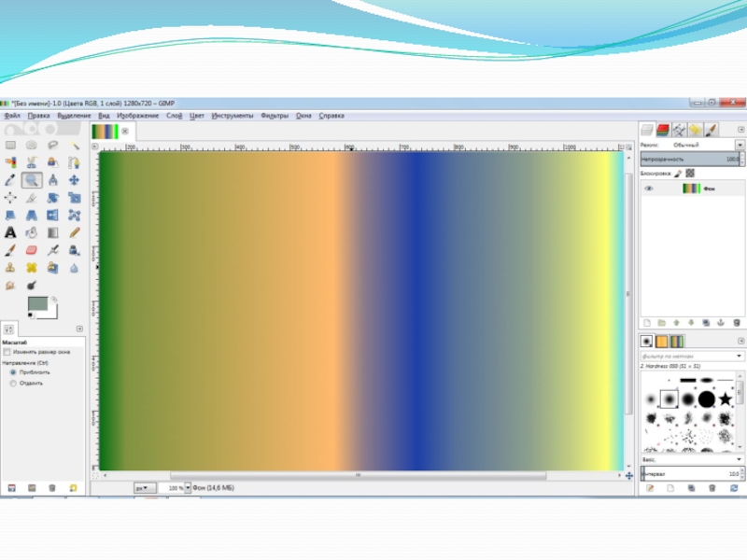This screenshot has height=560, width=747.
Task: Select the Paths tool
Action: point(74,162)
